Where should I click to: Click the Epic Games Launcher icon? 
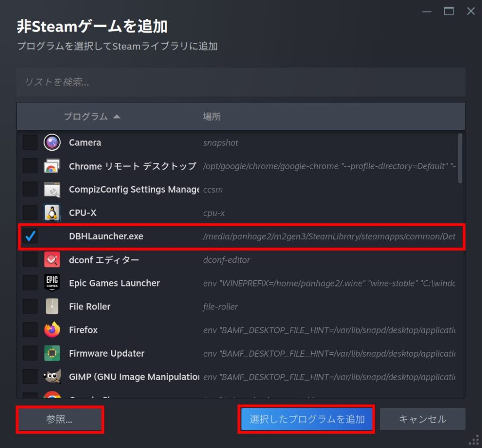(x=52, y=283)
